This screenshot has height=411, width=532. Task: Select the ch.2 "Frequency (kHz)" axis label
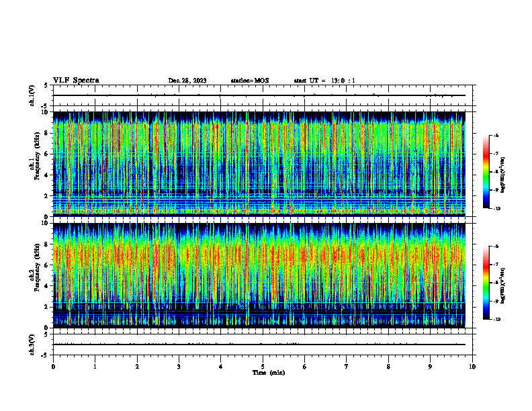(37, 267)
